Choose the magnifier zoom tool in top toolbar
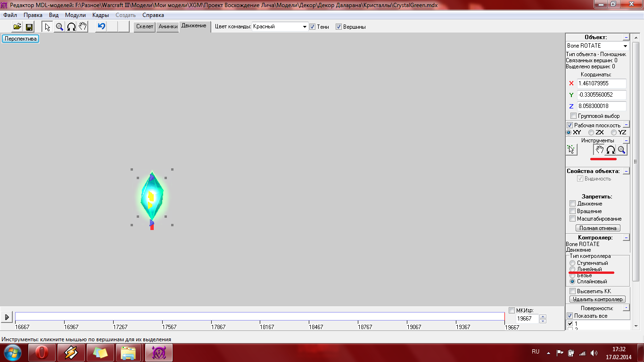The image size is (644, 362). (59, 27)
